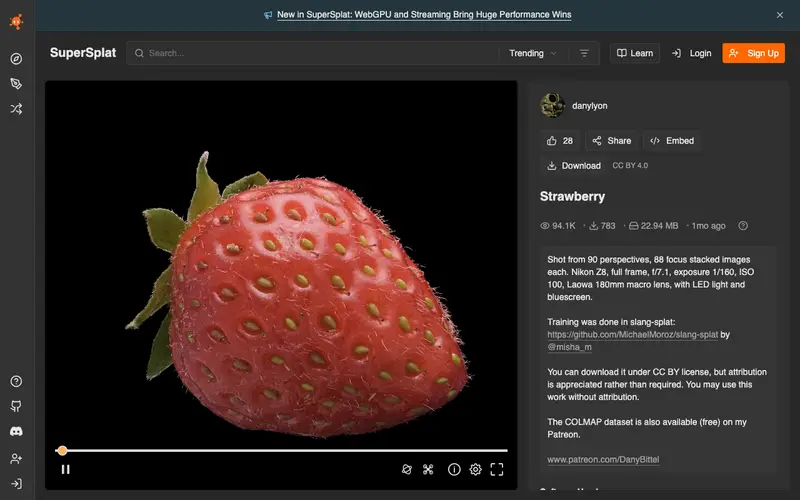Viewport: 800px width, 500px height.
Task: Enter fullscreen in the viewer
Action: pos(497,469)
